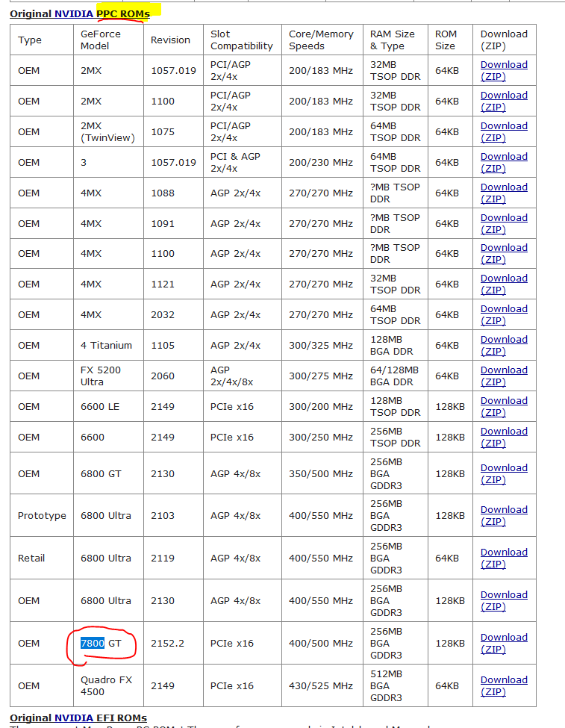Click the '2MX (TwinView)' model cell
Image resolution: width=565 pixels, height=728 pixels.
[x=107, y=132]
